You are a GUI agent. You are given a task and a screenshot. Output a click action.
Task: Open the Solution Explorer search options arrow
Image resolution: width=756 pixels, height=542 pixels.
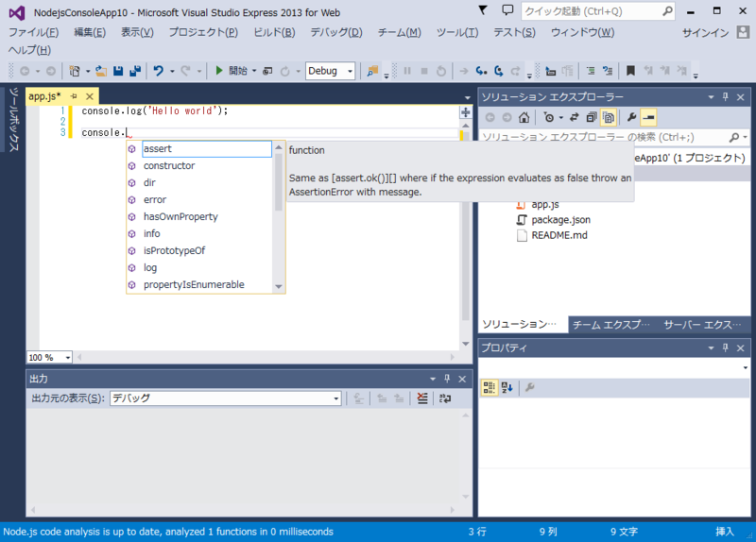[746, 138]
